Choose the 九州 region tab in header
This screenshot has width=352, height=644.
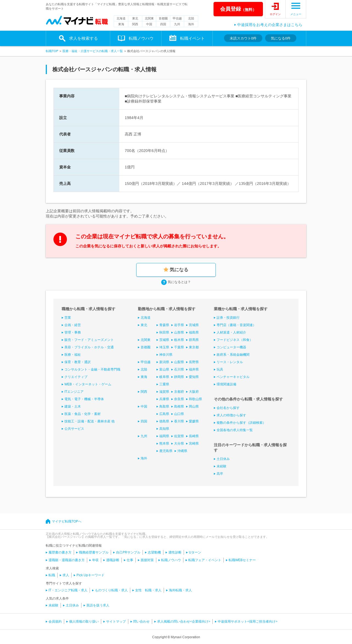[x=177, y=24]
